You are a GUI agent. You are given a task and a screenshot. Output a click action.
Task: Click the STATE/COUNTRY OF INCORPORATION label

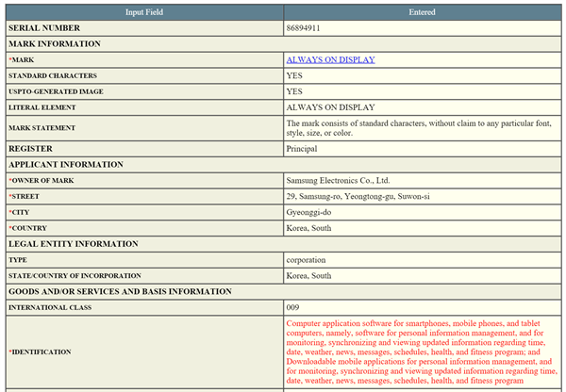point(75,275)
